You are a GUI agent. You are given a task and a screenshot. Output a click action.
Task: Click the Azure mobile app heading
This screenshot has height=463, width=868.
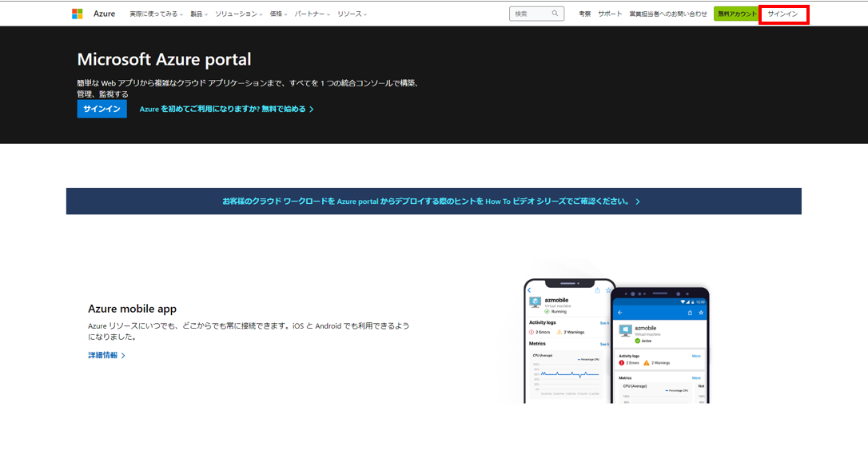point(133,309)
